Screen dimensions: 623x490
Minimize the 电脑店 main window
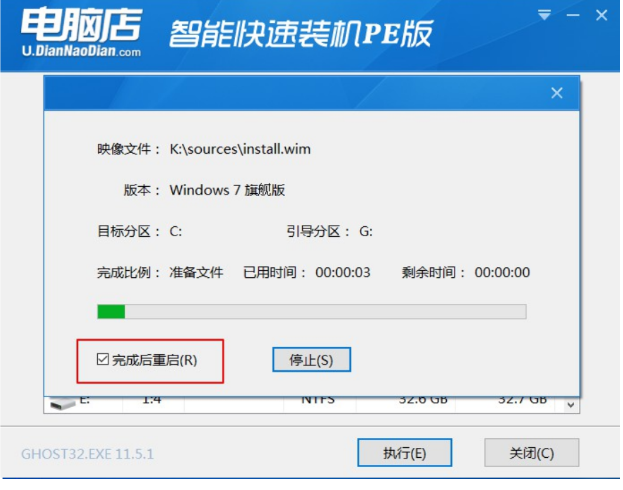pos(573,15)
